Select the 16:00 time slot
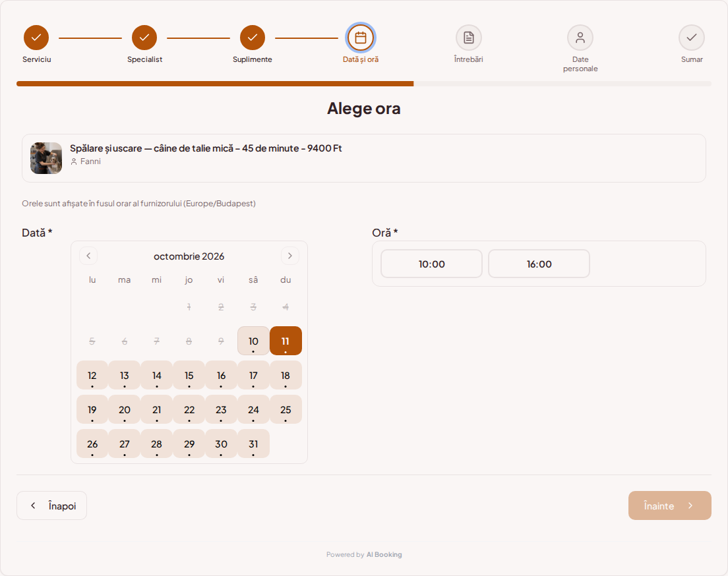This screenshot has width=728, height=576. coord(539,264)
